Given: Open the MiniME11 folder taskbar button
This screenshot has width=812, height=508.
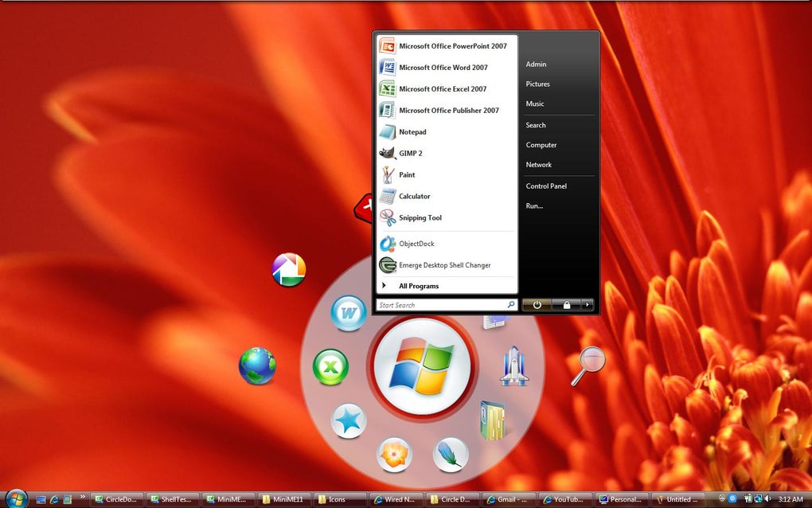Looking at the screenshot, I should 283,500.
